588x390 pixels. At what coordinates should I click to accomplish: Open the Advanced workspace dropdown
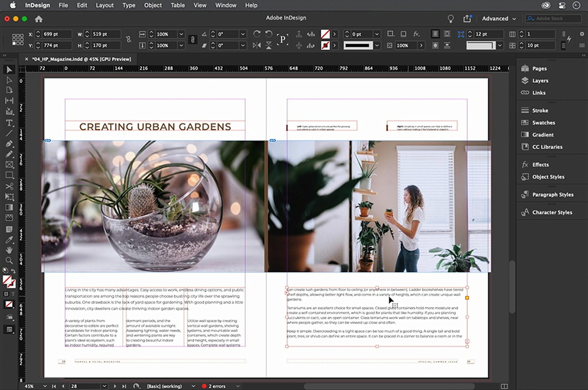tap(498, 18)
